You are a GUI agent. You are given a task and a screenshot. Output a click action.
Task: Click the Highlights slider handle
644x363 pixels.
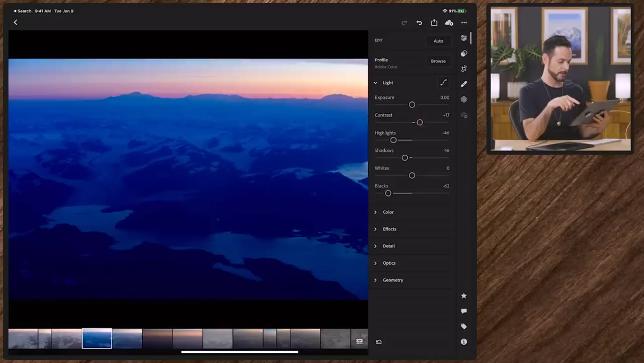click(x=393, y=140)
